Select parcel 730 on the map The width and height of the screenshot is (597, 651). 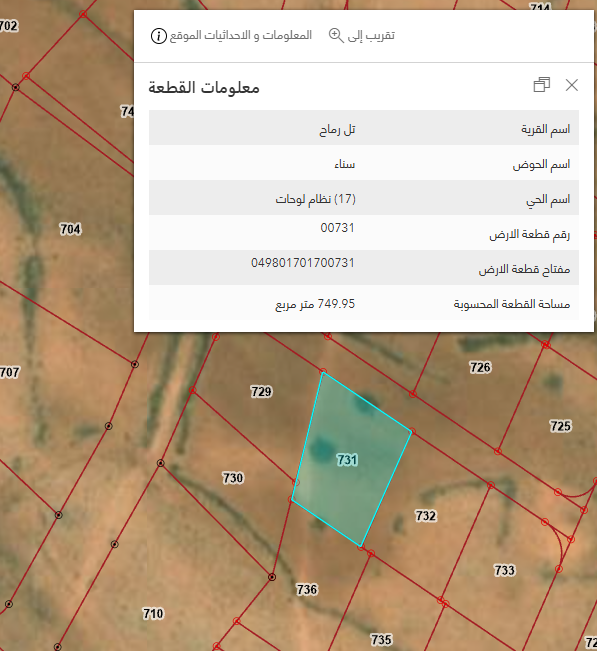point(233,478)
